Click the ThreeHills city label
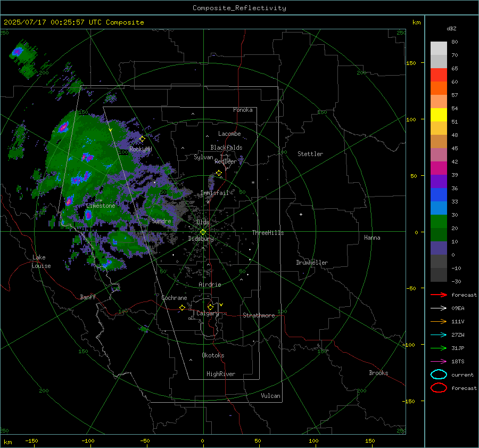The image size is (479, 448). (268, 233)
